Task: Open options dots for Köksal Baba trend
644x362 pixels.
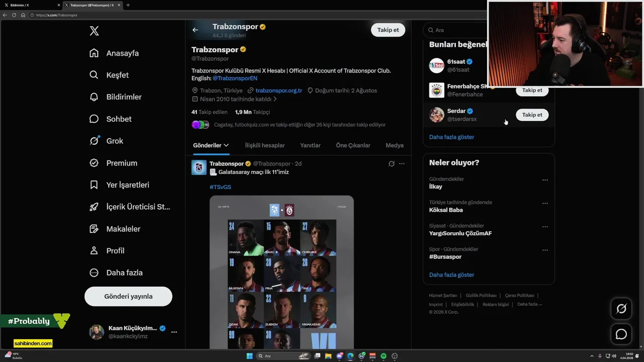Action: [x=545, y=204]
